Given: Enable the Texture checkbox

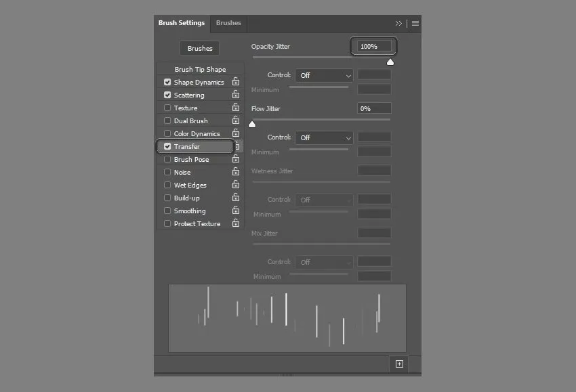Looking at the screenshot, I should [167, 108].
